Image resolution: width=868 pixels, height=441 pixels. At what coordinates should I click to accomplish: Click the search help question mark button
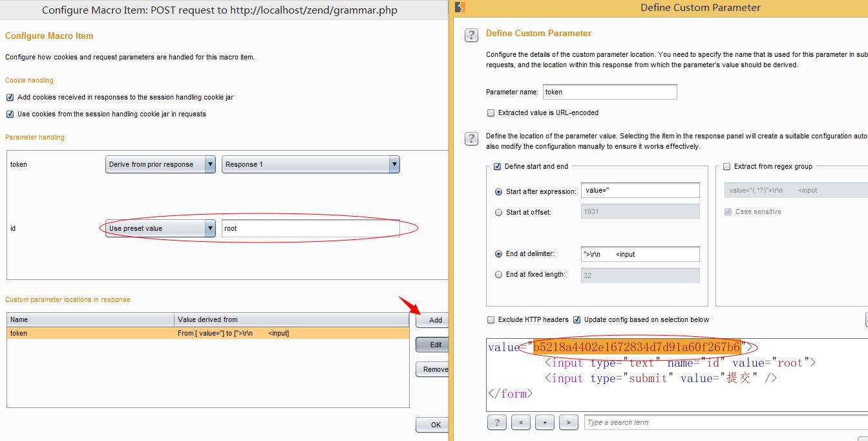(496, 422)
